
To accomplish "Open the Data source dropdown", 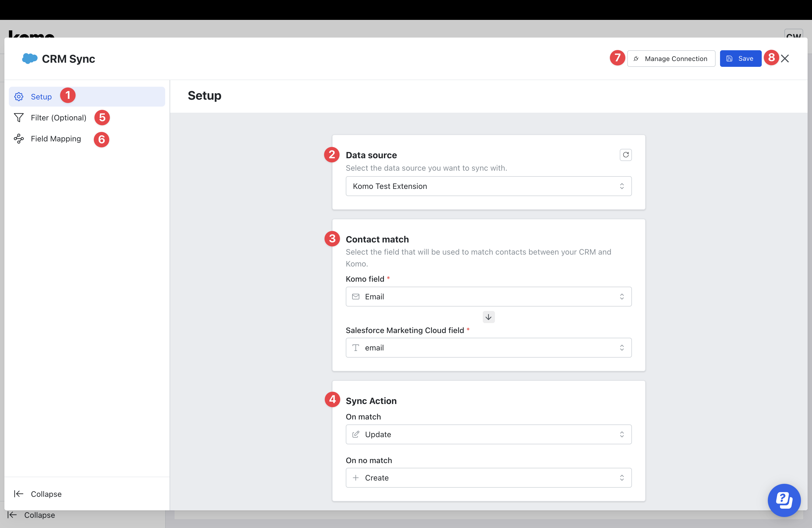I will pos(488,186).
